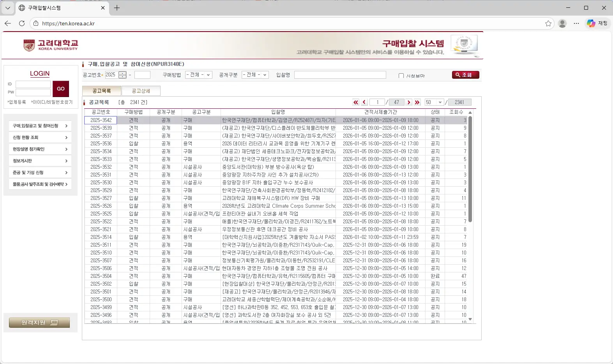Expand 구매.입찰공고 및 참여신청 menu
This screenshot has height=364, width=613.
pyautogui.click(x=40, y=126)
